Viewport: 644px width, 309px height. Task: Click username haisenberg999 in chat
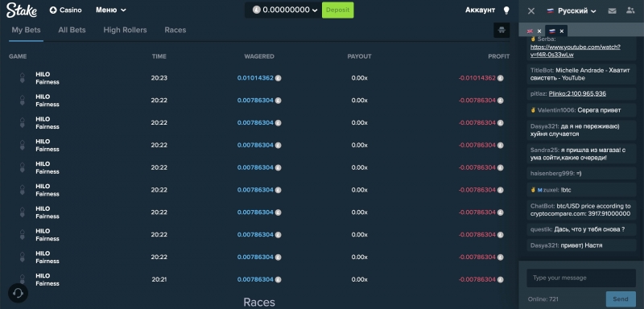tap(552, 173)
